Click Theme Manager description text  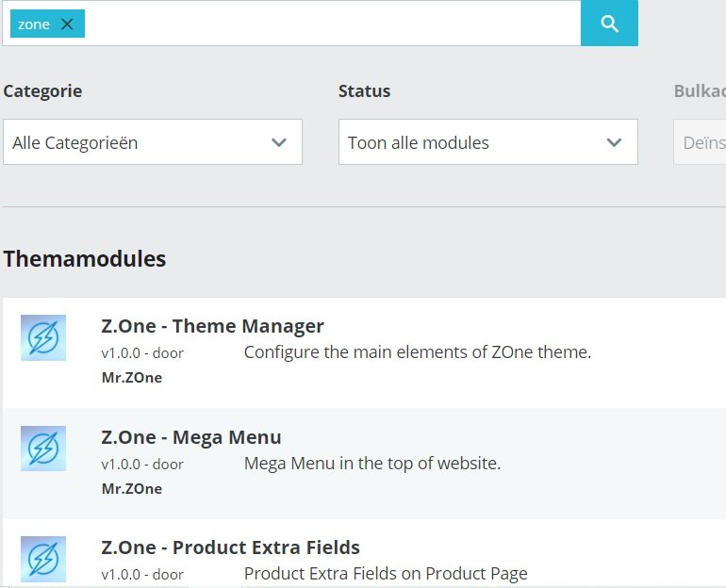pyautogui.click(x=417, y=352)
